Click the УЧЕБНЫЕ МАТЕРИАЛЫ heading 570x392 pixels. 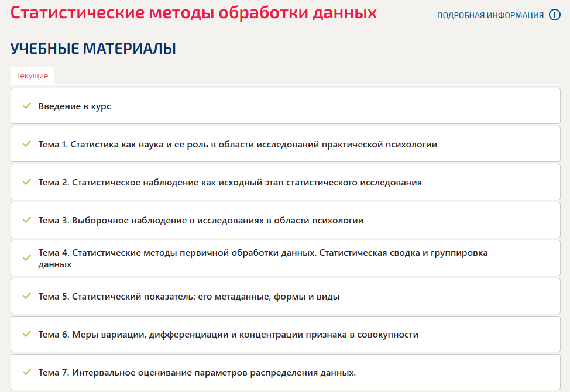(x=93, y=49)
